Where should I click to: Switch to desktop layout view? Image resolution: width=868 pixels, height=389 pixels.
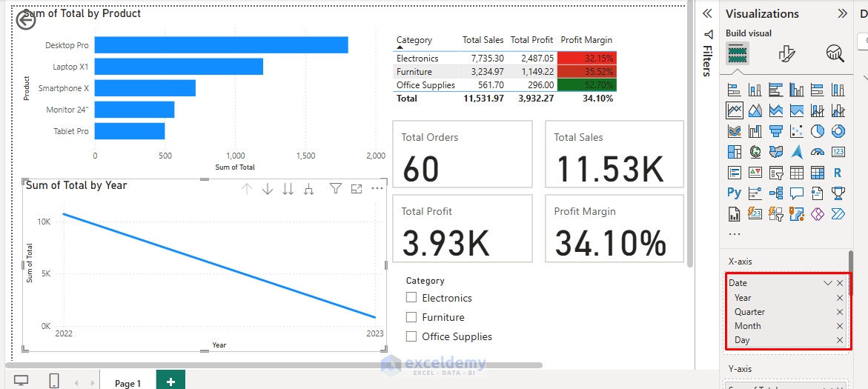21,381
